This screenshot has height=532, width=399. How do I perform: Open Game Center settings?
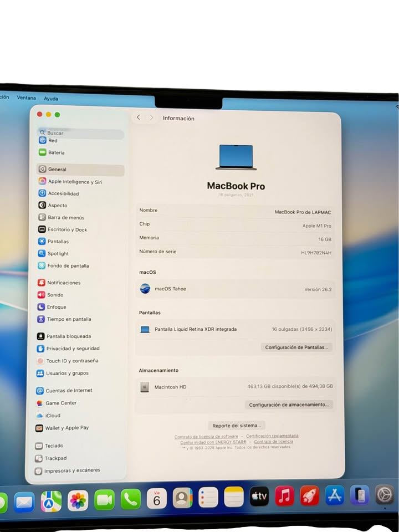coord(57,403)
